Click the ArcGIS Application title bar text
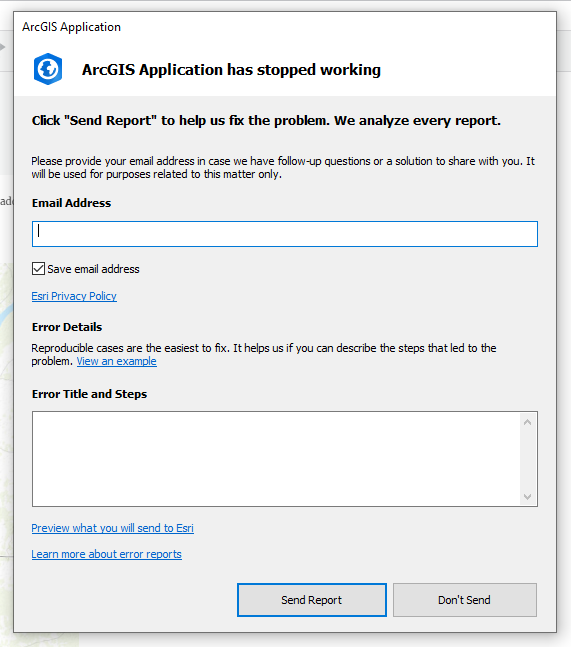Image resolution: width=571 pixels, height=647 pixels. (x=71, y=27)
